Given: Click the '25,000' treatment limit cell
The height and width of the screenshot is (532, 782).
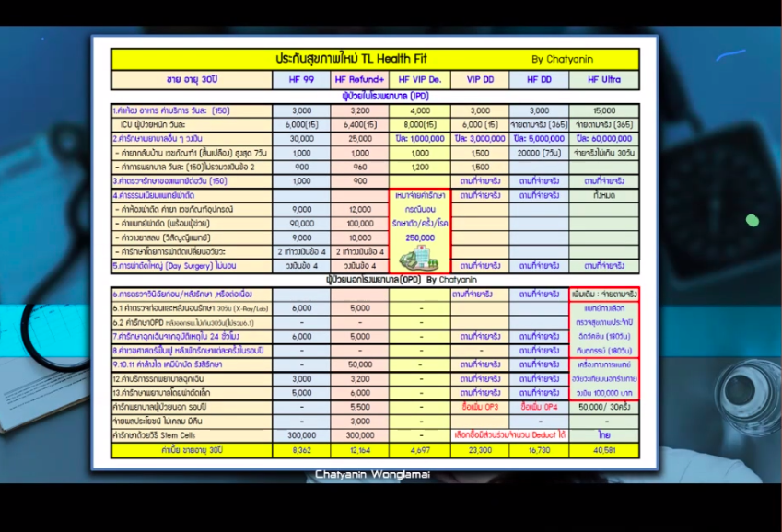Looking at the screenshot, I should (359, 139).
